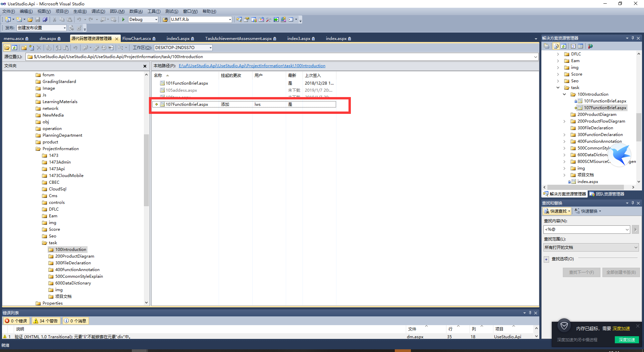
Task: Click the New Project toolbar icon
Action: 8,19
